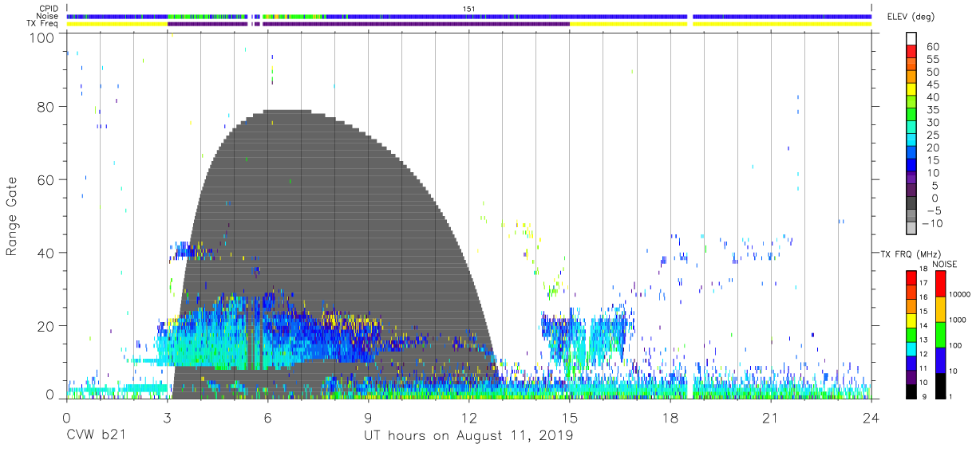Click the '30' label on ELEV colorbar
Viewport: 980px width, 452px height.
932,122
